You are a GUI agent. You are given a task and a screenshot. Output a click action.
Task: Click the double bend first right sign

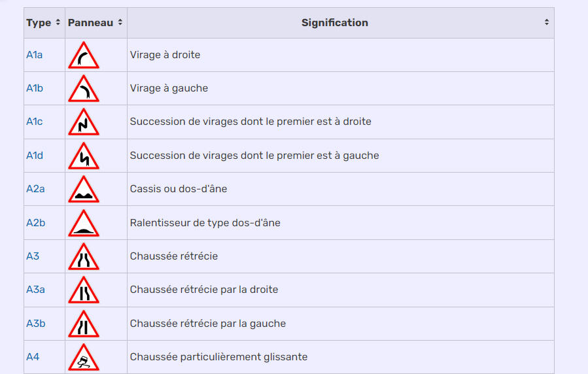pyautogui.click(x=84, y=122)
